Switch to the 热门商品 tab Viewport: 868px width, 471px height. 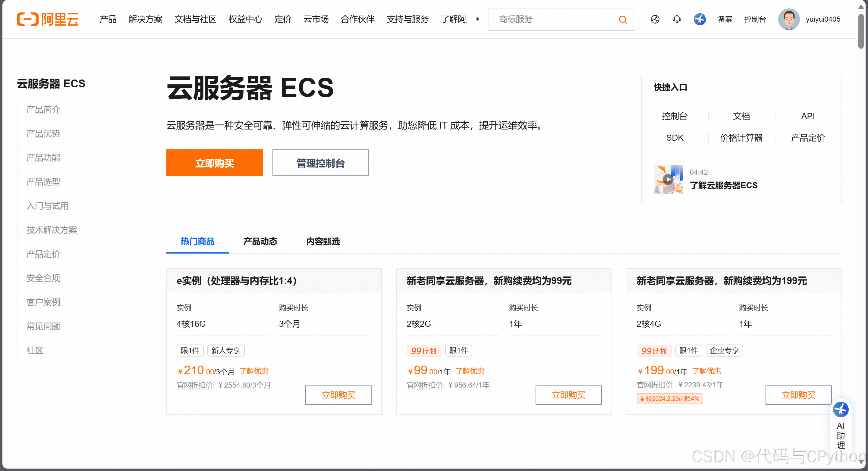point(197,242)
